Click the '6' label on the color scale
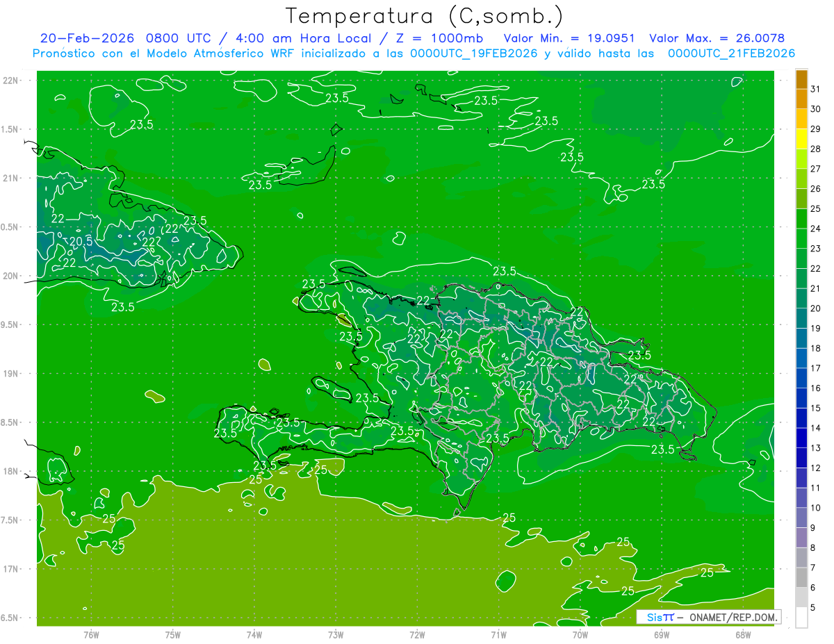The height and width of the screenshot is (644, 834). 813,588
